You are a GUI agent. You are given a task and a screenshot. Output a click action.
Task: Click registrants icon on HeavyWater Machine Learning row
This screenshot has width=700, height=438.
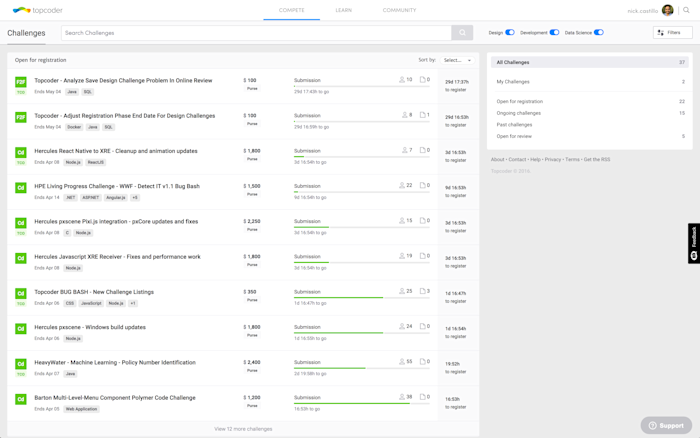(x=402, y=362)
